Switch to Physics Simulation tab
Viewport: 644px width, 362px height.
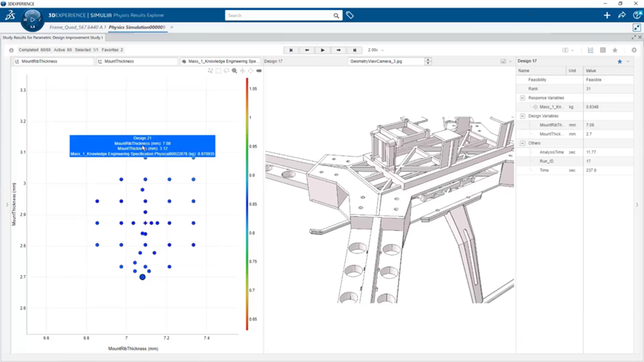(x=136, y=27)
